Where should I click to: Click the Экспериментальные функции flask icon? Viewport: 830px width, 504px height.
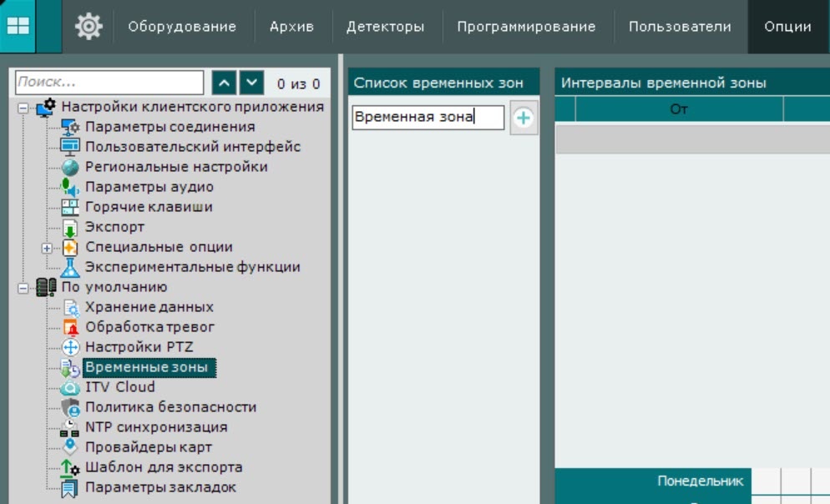coord(71,267)
